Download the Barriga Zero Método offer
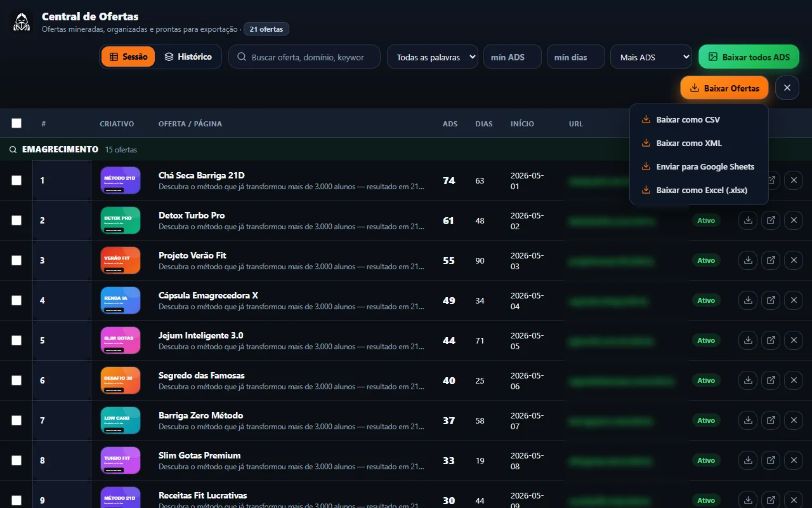 [x=748, y=420]
